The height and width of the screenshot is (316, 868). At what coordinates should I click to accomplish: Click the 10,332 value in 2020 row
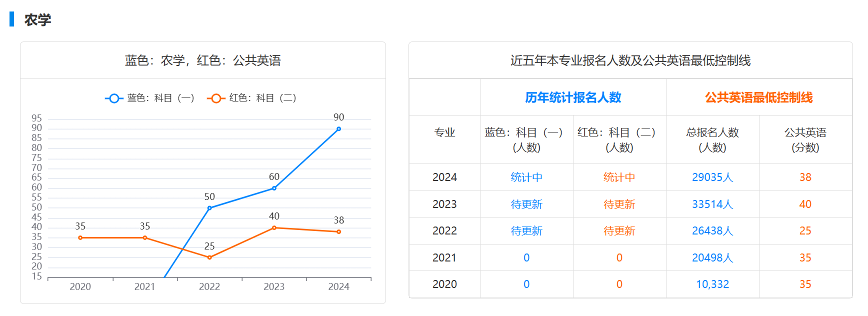pos(712,284)
